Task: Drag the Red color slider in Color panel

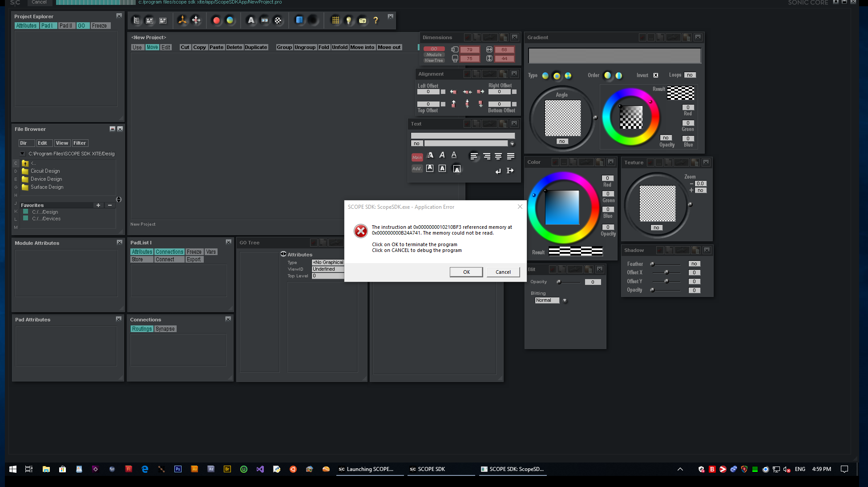Action: click(607, 177)
